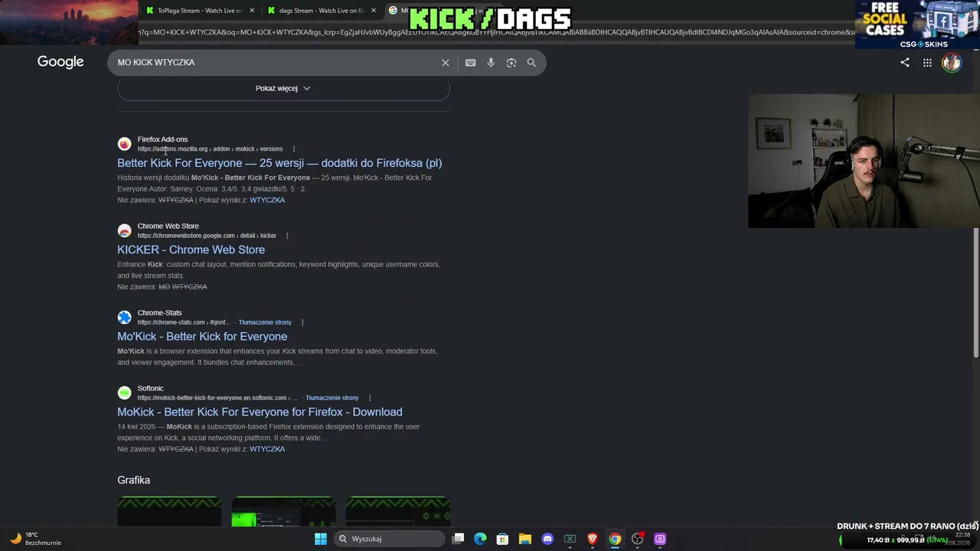Open Better Kick For Everyone Firefox result
The image size is (980, 551).
279,163
